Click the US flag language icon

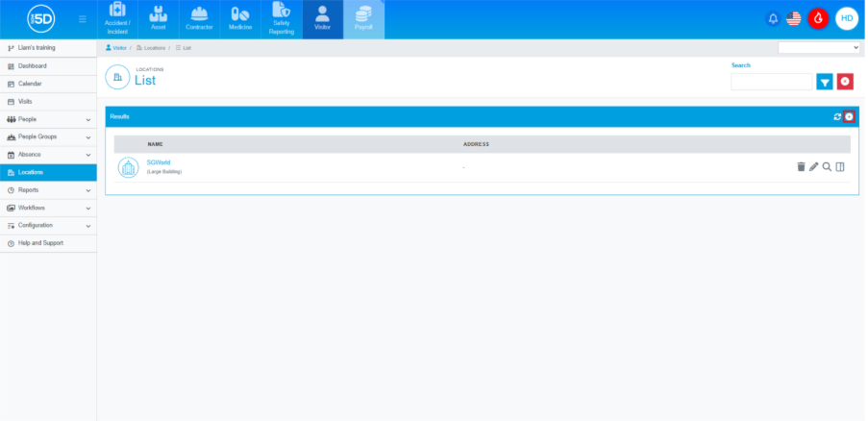(x=794, y=18)
